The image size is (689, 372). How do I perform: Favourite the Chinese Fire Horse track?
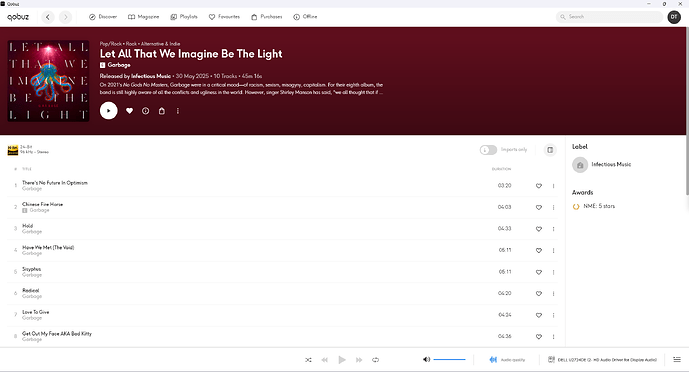(539, 207)
